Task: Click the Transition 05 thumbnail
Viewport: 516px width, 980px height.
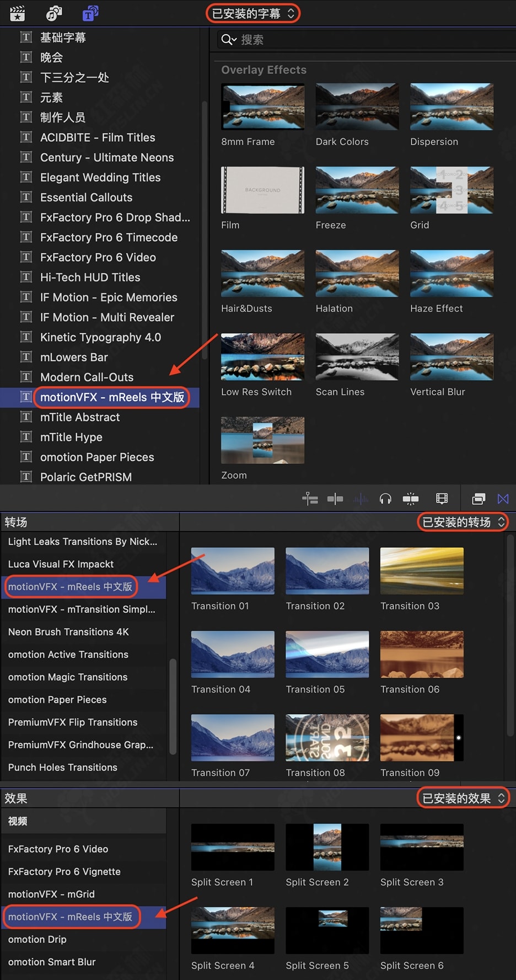Action: [327, 654]
